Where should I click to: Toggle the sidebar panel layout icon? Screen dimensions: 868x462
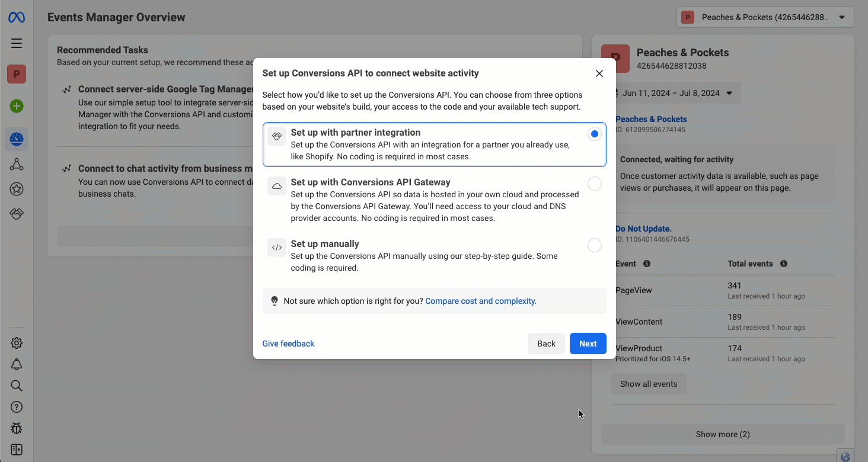[17, 450]
